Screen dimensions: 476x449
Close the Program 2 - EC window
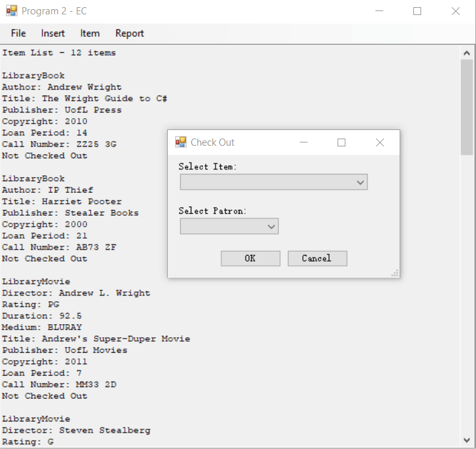pyautogui.click(x=455, y=11)
